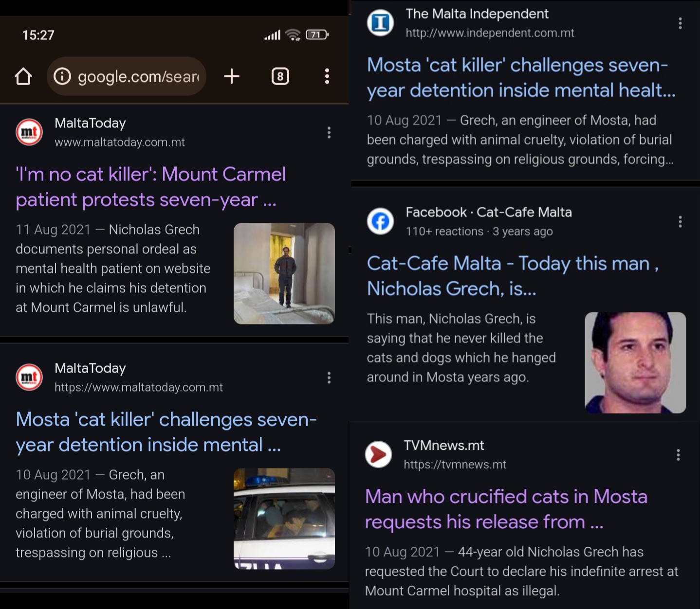Tap the battery indicator in status bar

coord(317,35)
